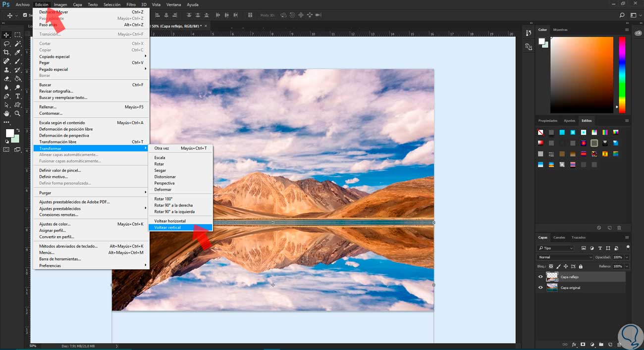Choose Voltear horizontal menu entry

click(180, 221)
